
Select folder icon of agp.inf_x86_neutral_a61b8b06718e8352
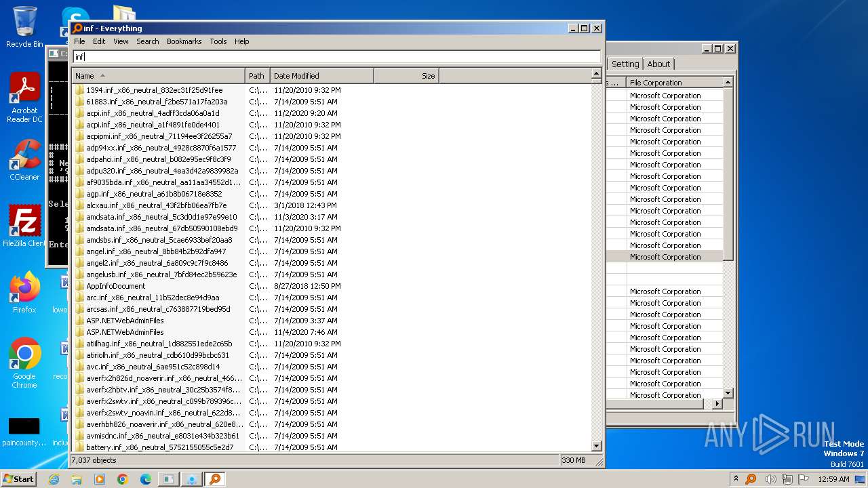tap(79, 194)
